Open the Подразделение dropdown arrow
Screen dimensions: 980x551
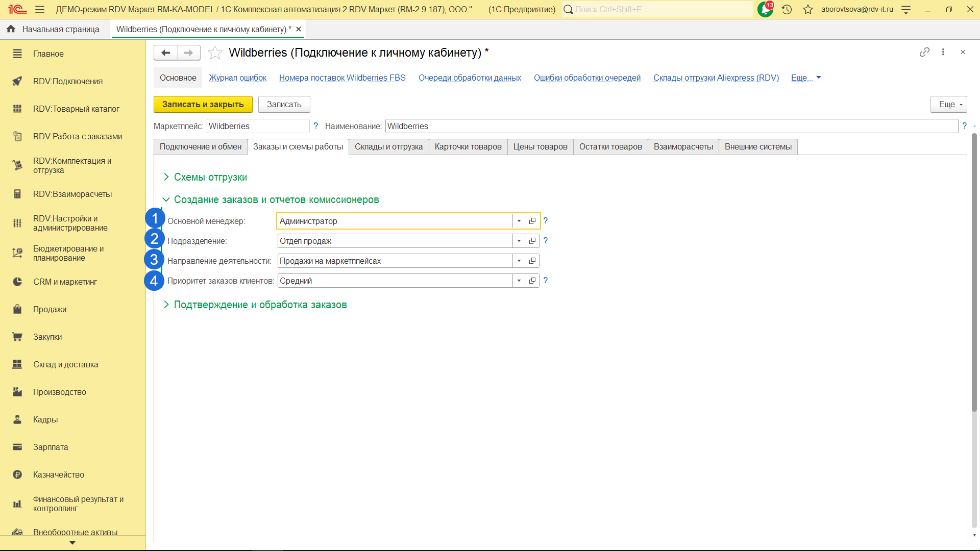coord(519,241)
